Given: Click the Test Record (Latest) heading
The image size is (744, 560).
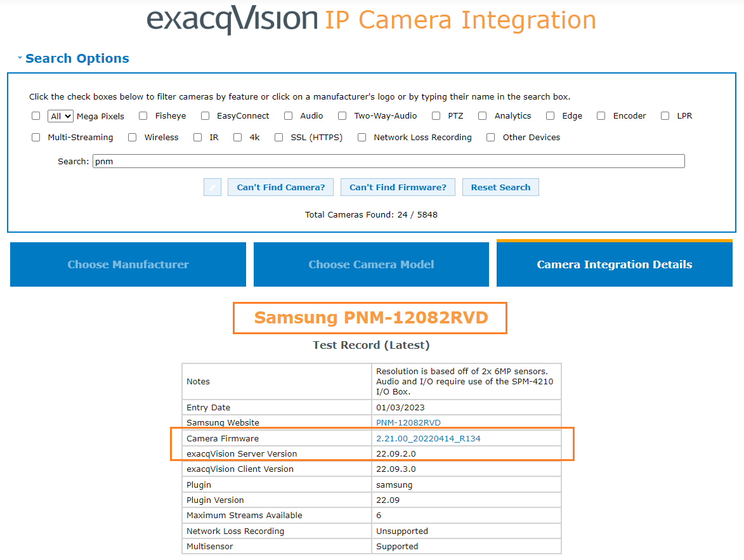Looking at the screenshot, I should point(371,345).
